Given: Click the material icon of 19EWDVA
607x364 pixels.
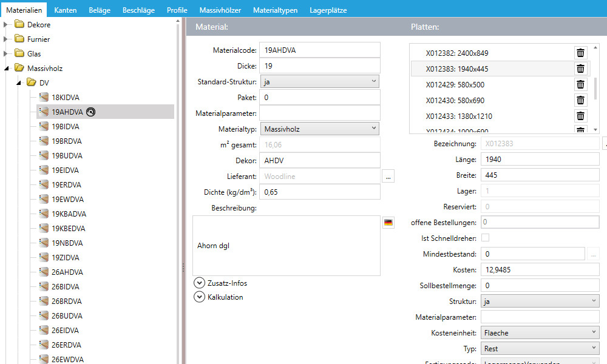Looking at the screenshot, I should coord(44,199).
